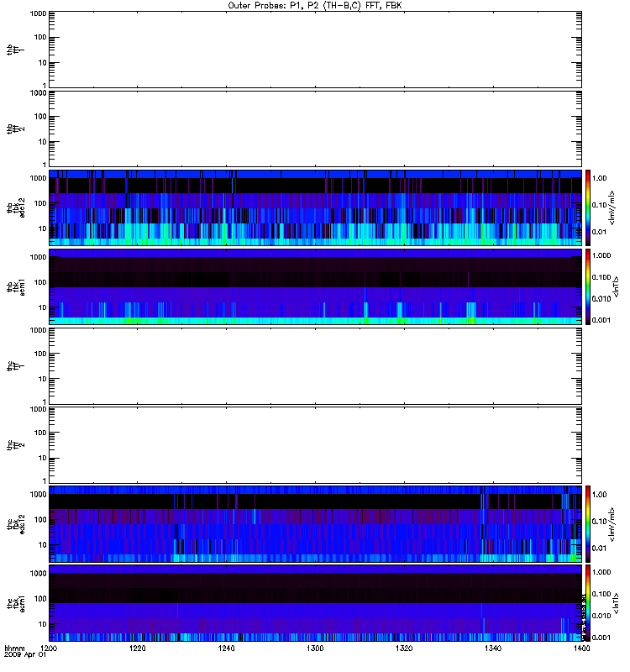The image size is (630, 672).
Task: Select the 'thb fbk edc12' axis label
Action: pyautogui.click(x=15, y=207)
